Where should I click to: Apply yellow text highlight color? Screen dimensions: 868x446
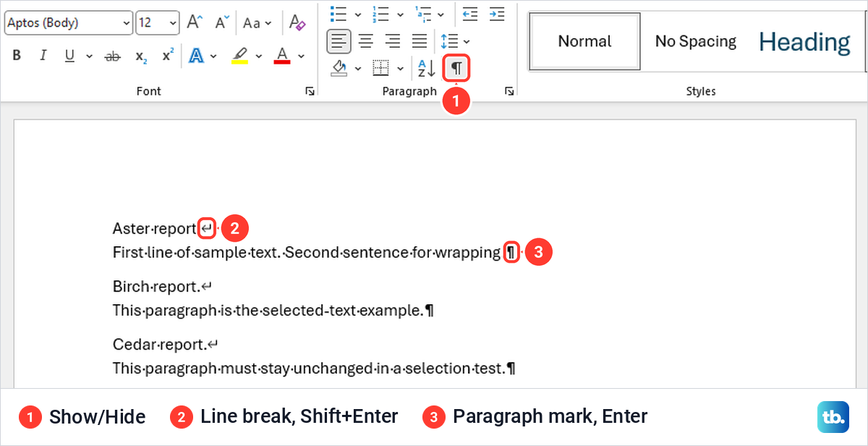tap(239, 56)
